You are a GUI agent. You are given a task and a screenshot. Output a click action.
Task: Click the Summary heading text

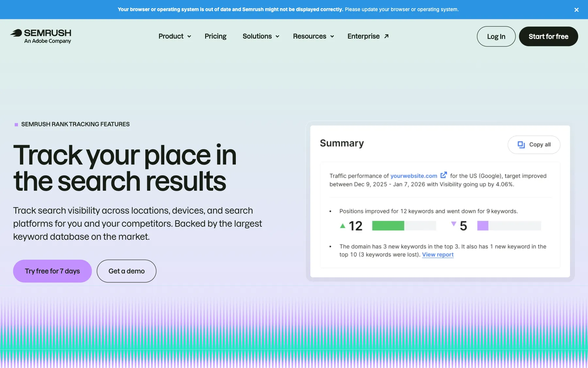[x=342, y=143]
